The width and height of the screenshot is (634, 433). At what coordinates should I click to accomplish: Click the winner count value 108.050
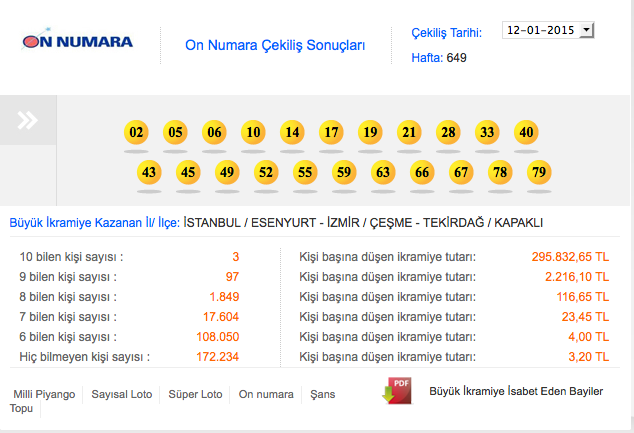click(218, 337)
